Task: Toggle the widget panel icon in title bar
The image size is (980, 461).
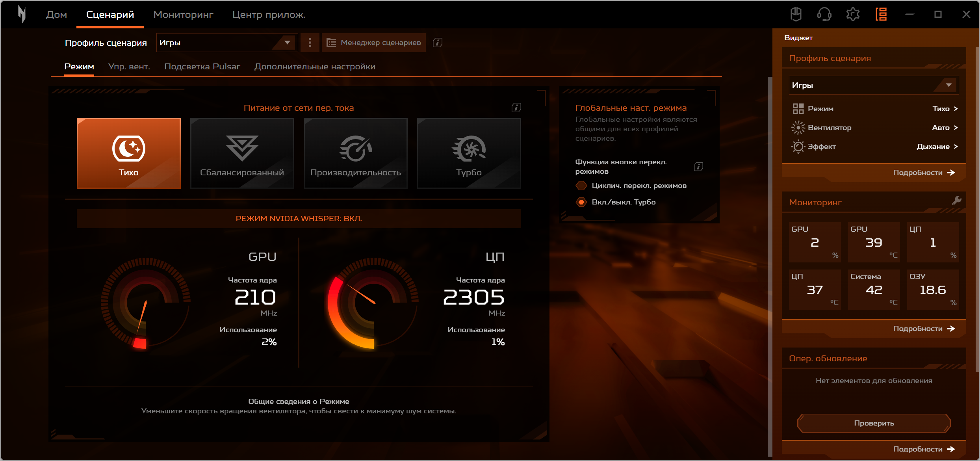Action: (881, 15)
